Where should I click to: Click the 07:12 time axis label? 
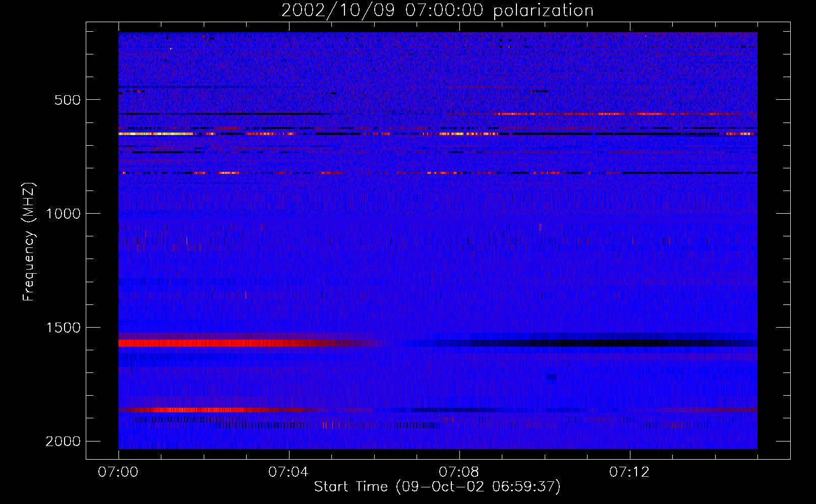(x=630, y=472)
